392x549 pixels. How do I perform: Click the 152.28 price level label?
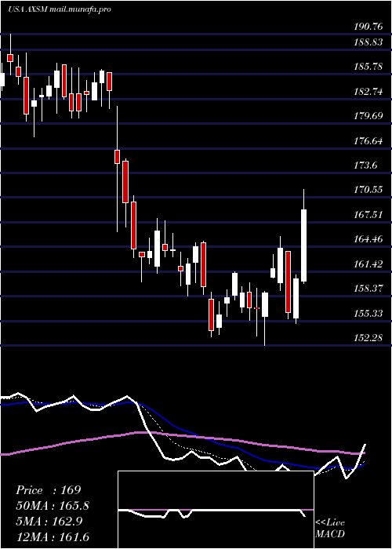368,338
